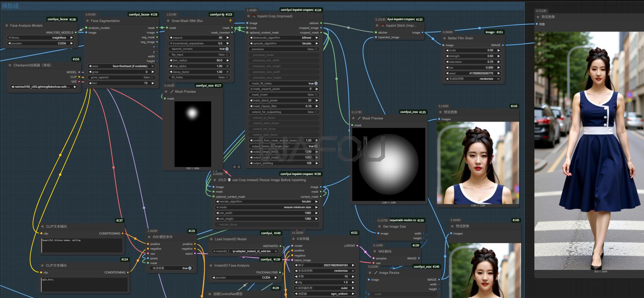Click the IMAGE output dot on Better Film Grain
Screen dimensions: 644x298
click(503, 45)
